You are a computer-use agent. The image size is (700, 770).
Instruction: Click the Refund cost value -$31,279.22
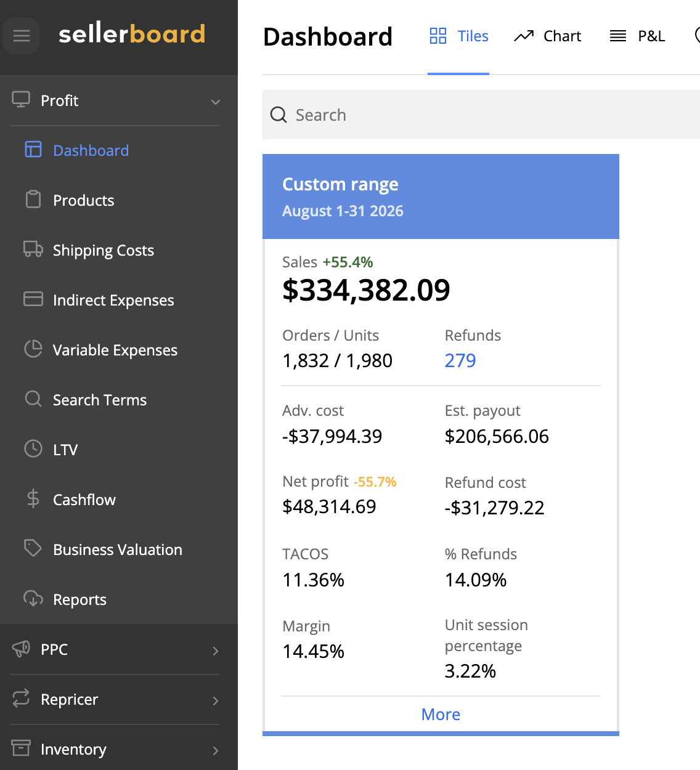pos(494,508)
